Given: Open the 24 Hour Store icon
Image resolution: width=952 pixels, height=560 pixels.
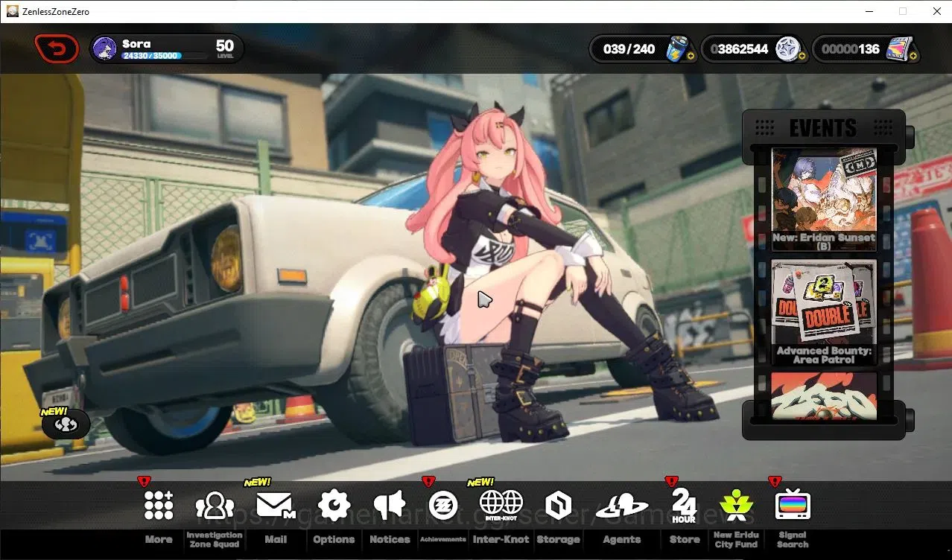Looking at the screenshot, I should (x=684, y=506).
